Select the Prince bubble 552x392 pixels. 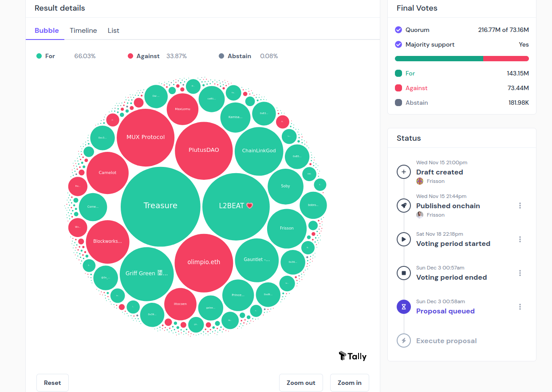[x=238, y=295]
